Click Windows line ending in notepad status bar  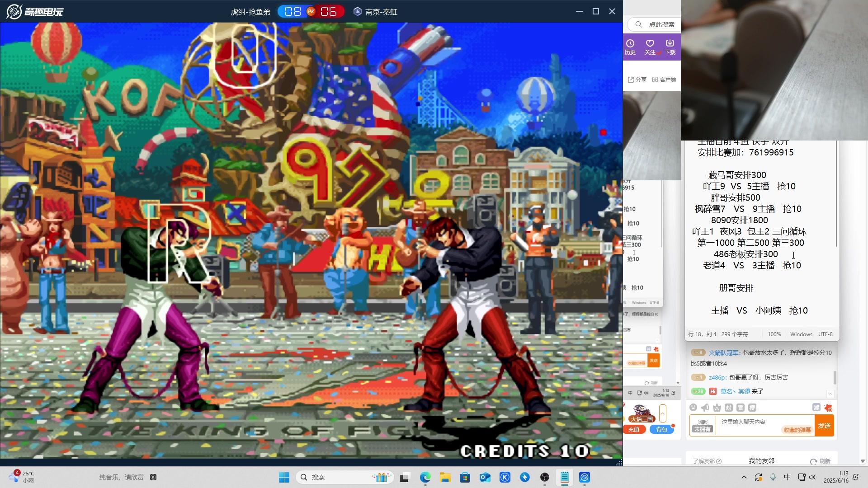point(801,334)
